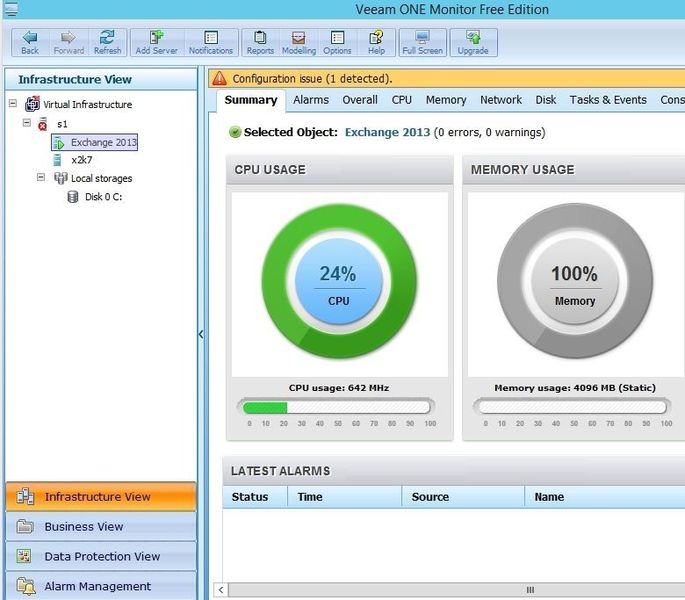
Task: Sort alarms by Status column
Action: (255, 497)
